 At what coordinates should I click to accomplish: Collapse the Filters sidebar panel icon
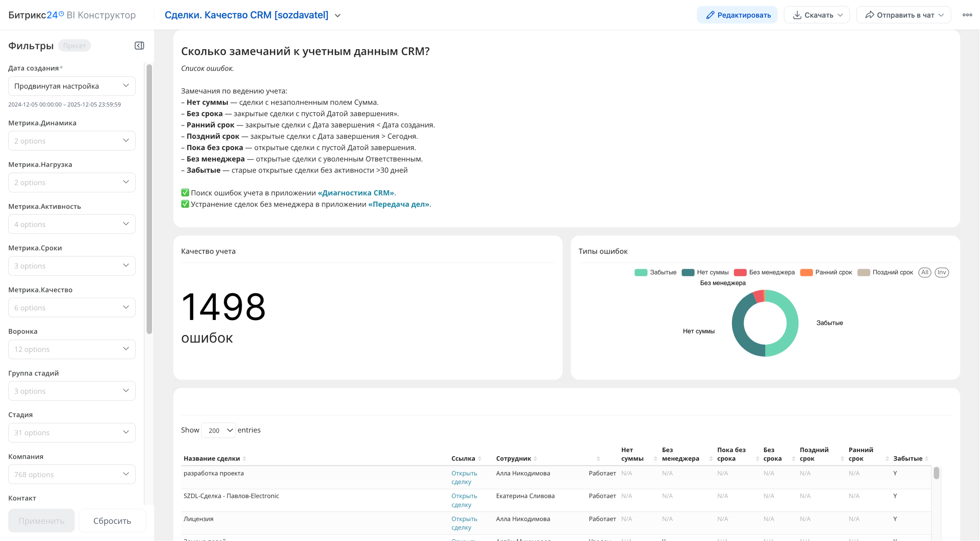(x=139, y=46)
